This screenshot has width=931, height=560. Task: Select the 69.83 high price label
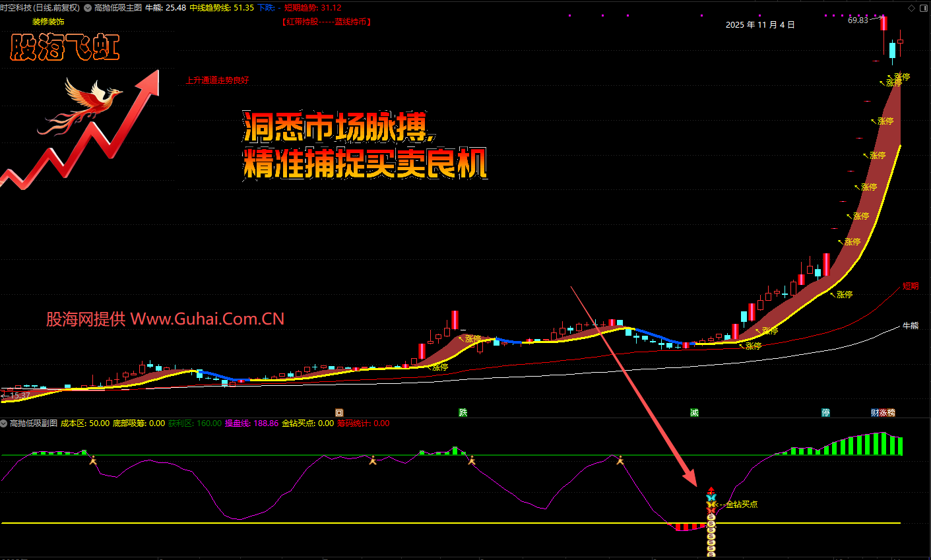[858, 20]
